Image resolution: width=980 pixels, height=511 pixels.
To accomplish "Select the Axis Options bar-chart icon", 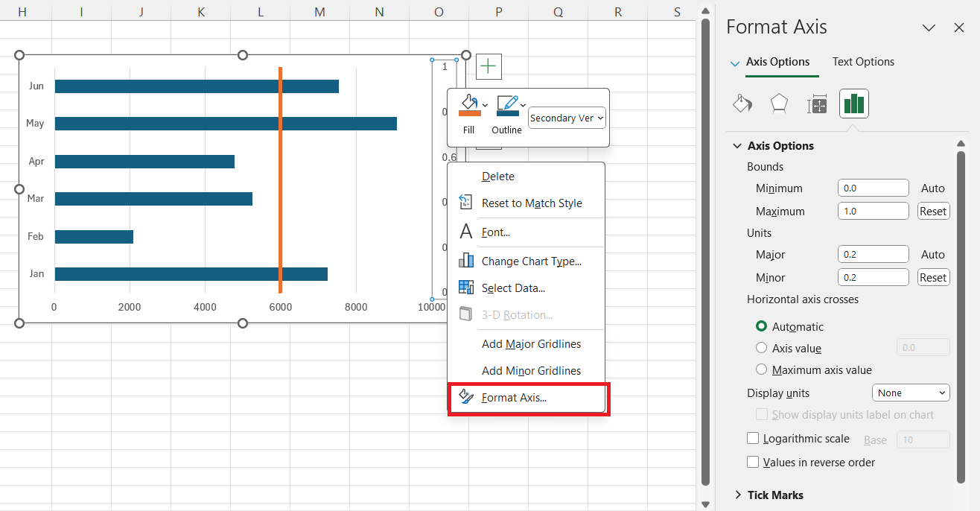I will 854,104.
